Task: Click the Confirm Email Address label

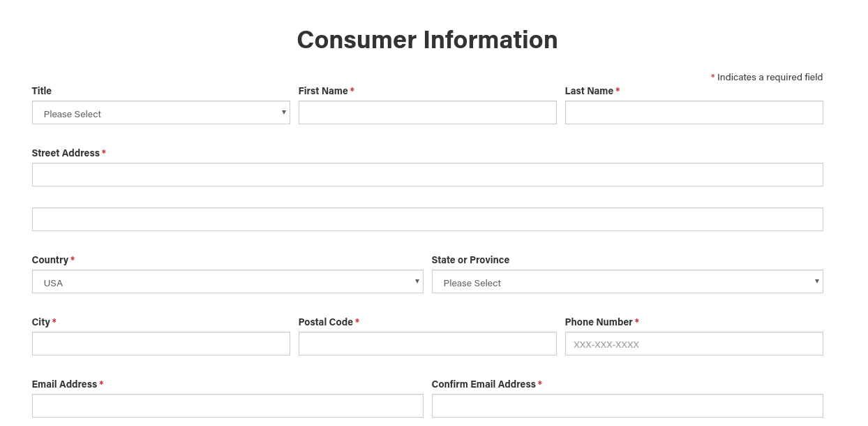Action: point(484,384)
